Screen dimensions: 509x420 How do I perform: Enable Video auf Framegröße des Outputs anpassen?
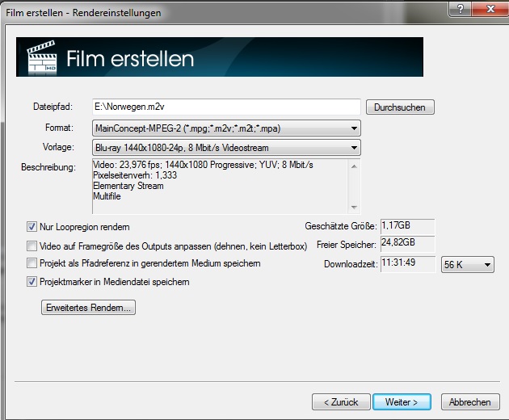point(32,246)
